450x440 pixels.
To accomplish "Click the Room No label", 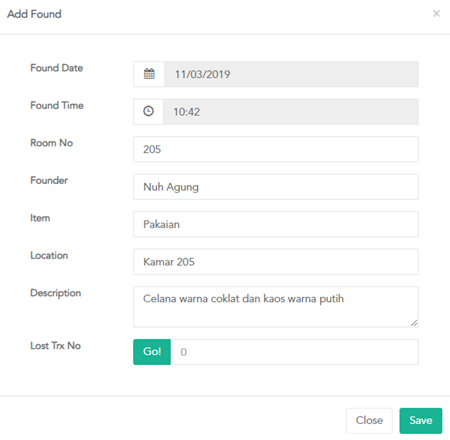I will [52, 143].
